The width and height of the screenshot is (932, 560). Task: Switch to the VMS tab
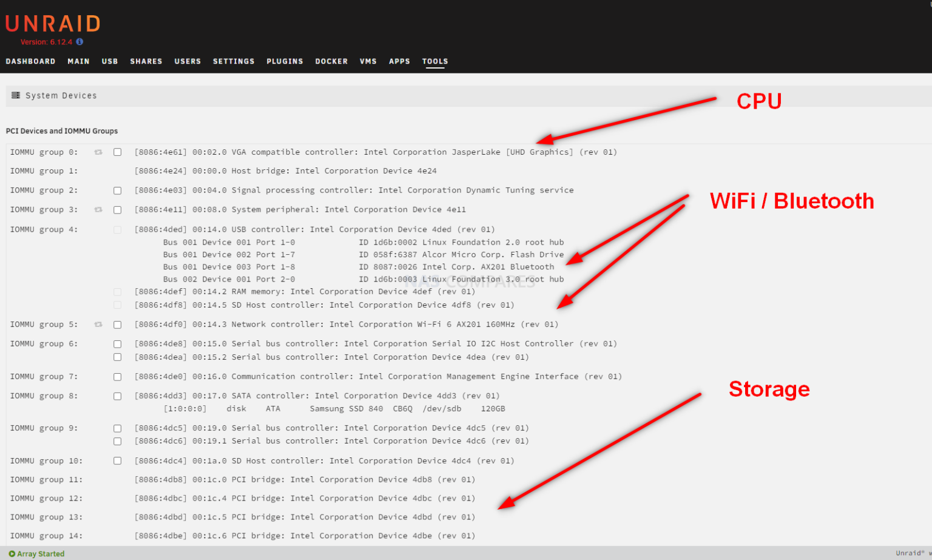click(x=368, y=61)
